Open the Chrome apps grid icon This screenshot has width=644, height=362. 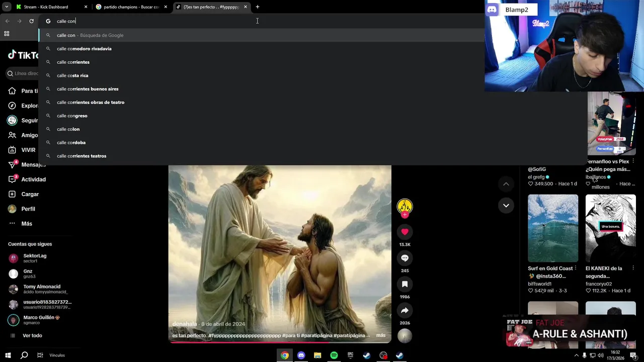7,34
